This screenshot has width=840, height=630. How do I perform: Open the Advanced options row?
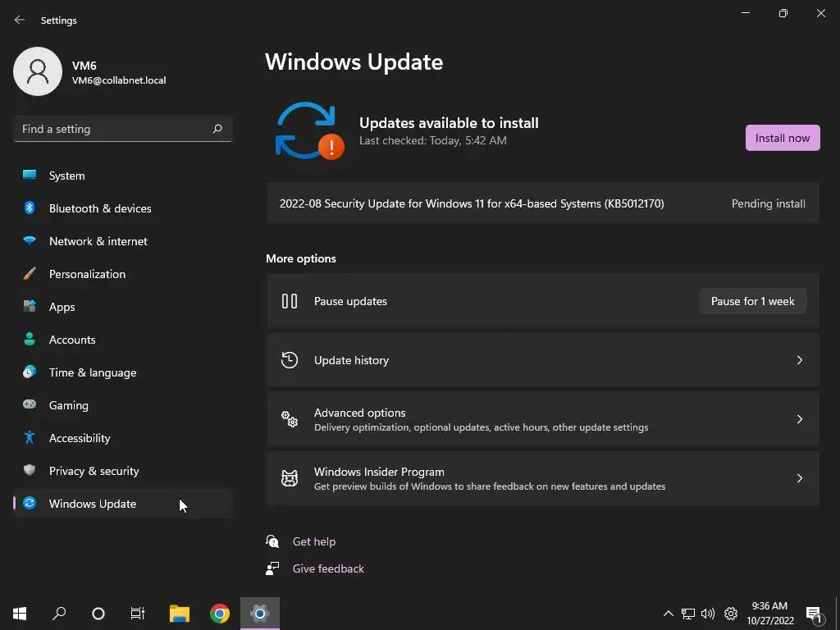tap(543, 419)
